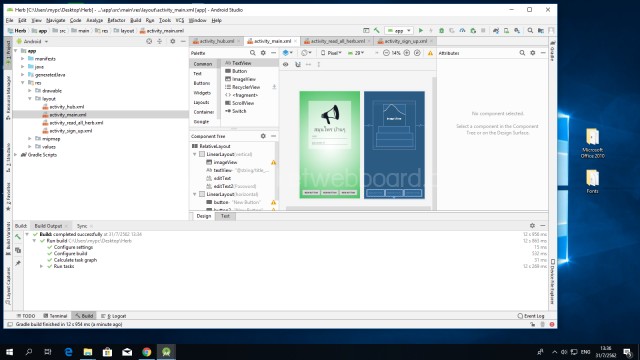Open the Build menu
This screenshot has width=640, height=360.
tap(136, 20)
